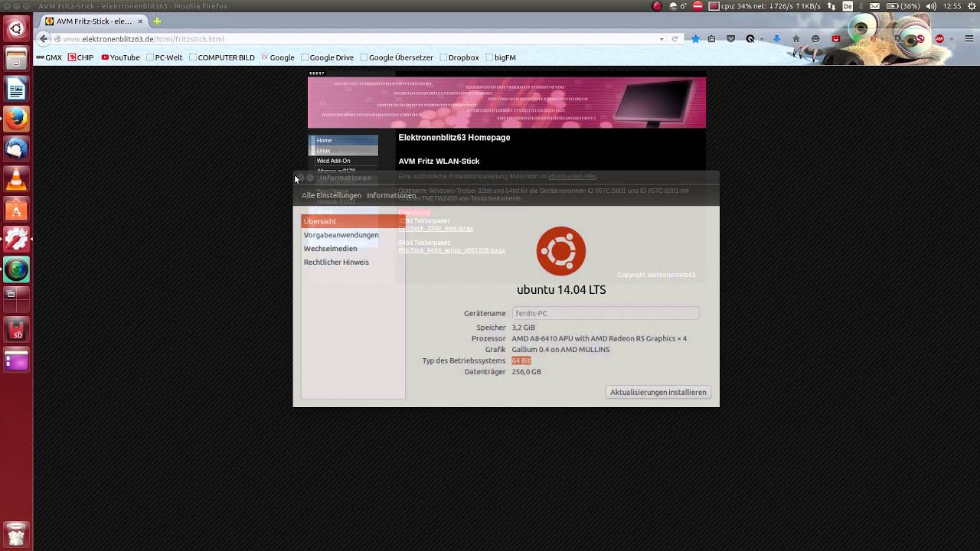Open the clock showing 12:55

(952, 6)
